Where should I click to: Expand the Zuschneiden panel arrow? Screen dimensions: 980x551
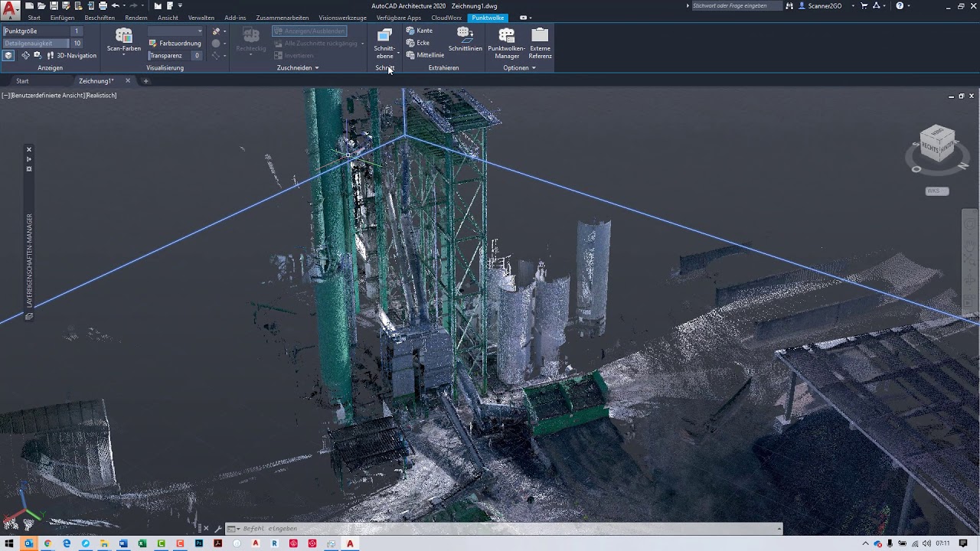317,68
